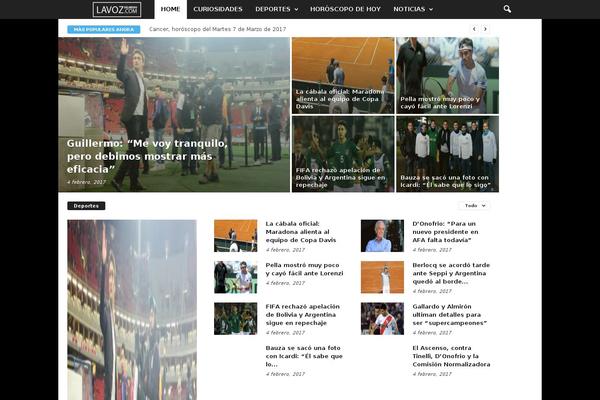600x400 pixels.
Task: Click list thumbnail for Pella vs Lorenzi
Action: 235,277
